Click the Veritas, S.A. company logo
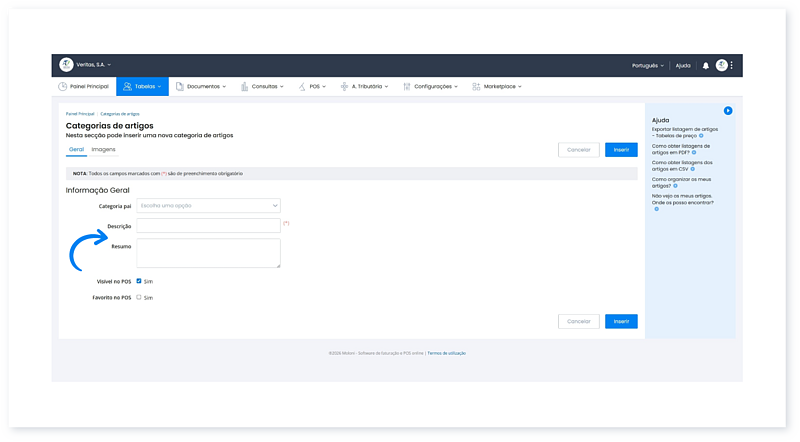The image size is (800, 442). tap(66, 65)
